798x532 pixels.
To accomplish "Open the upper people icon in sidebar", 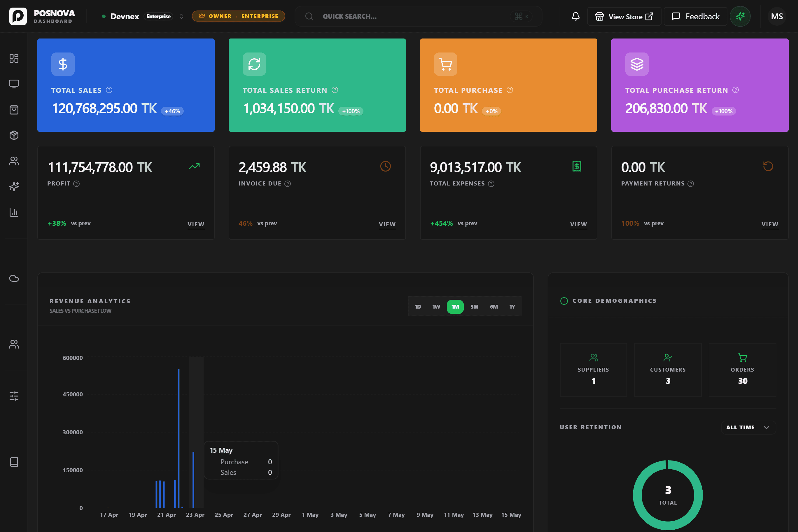I will pyautogui.click(x=14, y=161).
